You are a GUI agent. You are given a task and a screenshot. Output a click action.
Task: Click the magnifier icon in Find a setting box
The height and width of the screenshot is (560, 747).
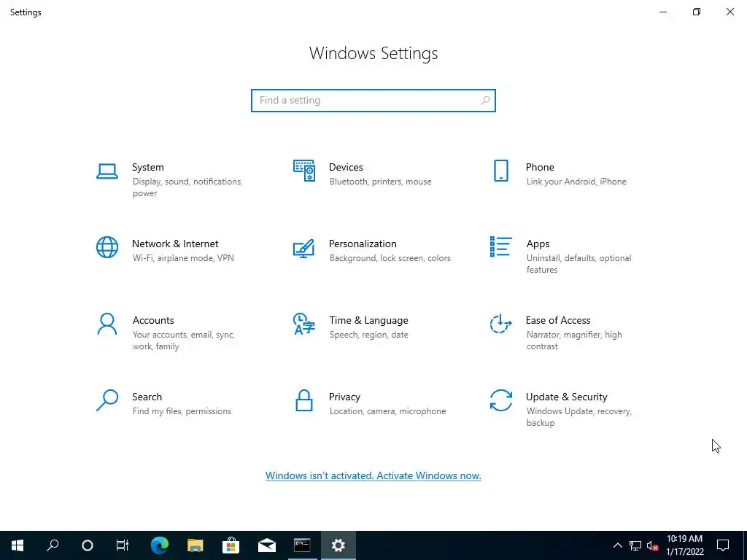point(485,101)
